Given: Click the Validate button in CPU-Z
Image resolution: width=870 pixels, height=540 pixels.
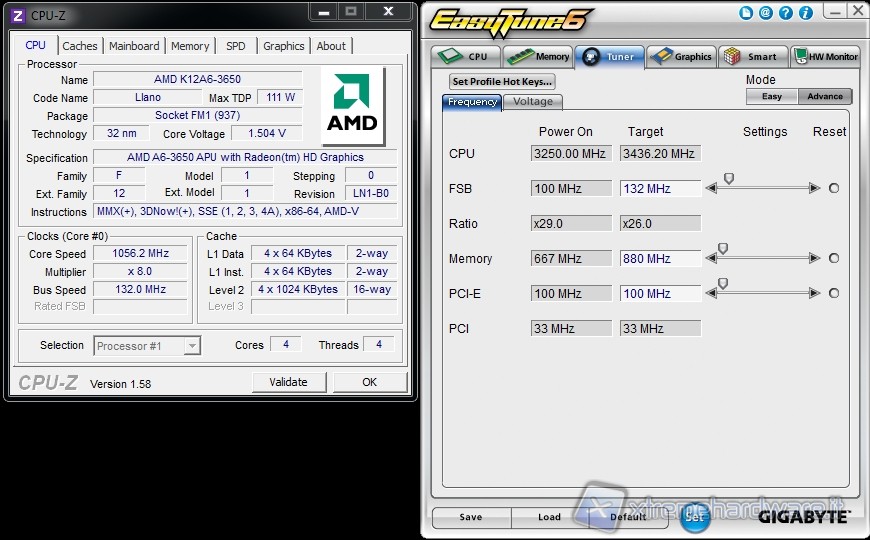Looking at the screenshot, I should click(x=288, y=382).
